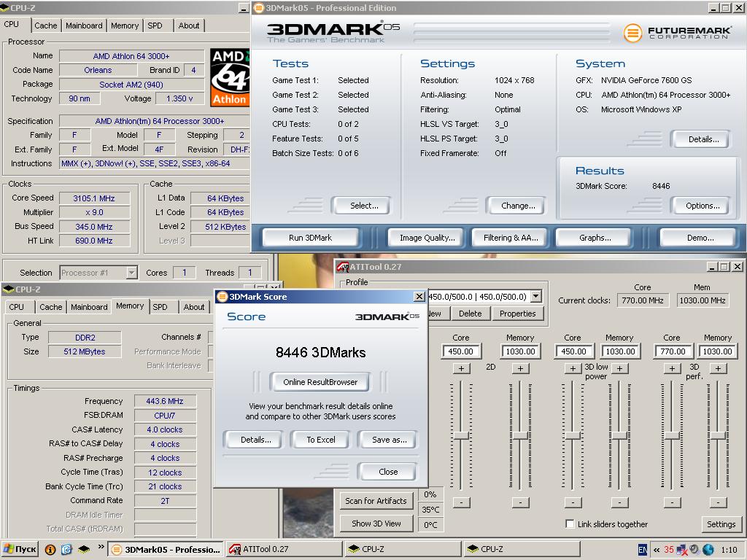The height and width of the screenshot is (560, 747).
Task: Click the EN language indicator
Action: [642, 550]
